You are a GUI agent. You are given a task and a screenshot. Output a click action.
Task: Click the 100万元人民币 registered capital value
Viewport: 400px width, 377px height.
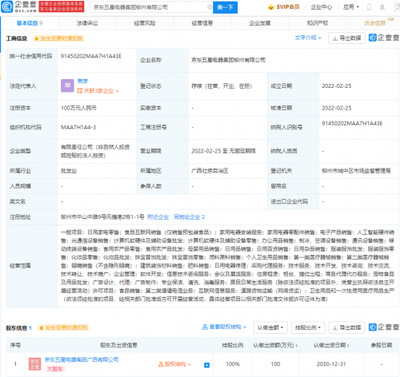(x=79, y=108)
